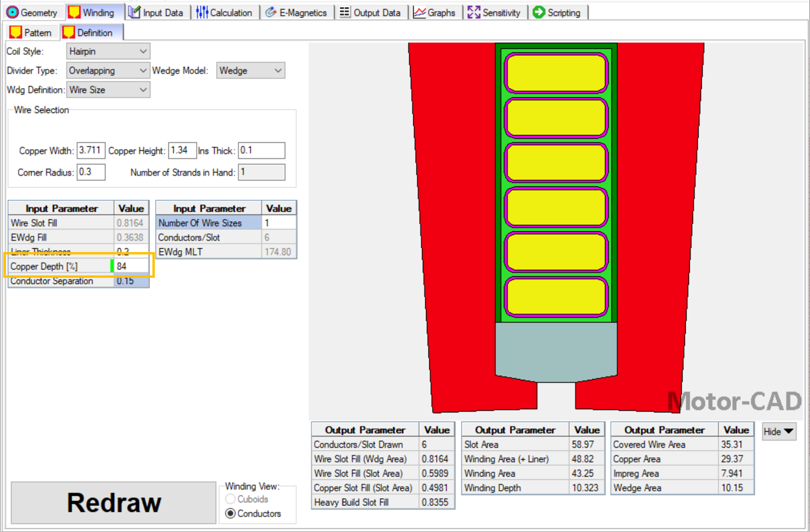
Task: Select the Conductors winding view option
Action: coord(231,514)
